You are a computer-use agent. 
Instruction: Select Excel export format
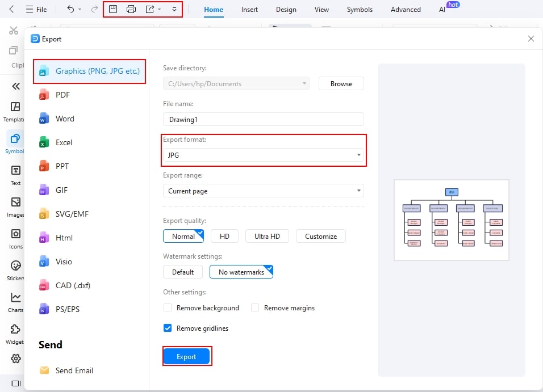[64, 142]
